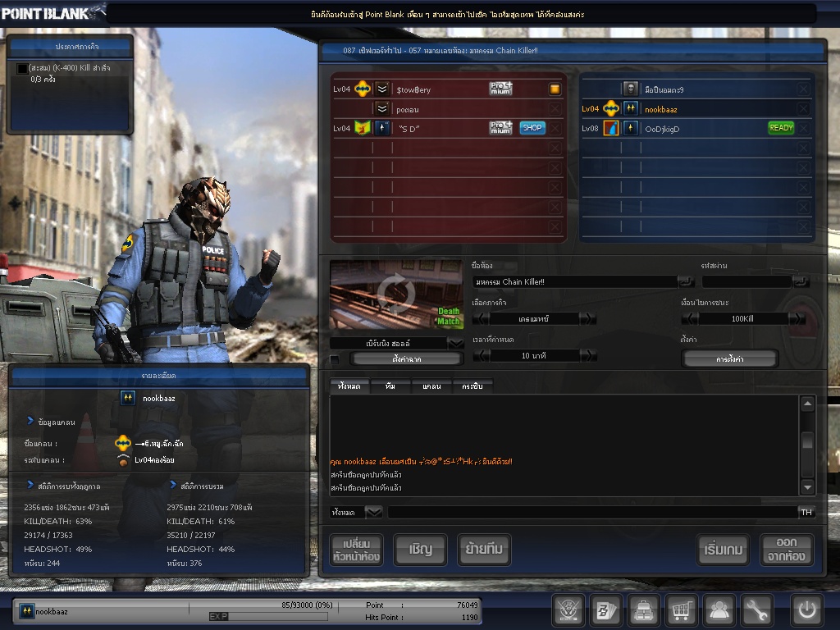Screen dimensions: 840x630
Task: Click nookbaaz rank icon in bottom status bar
Action: coord(26,610)
